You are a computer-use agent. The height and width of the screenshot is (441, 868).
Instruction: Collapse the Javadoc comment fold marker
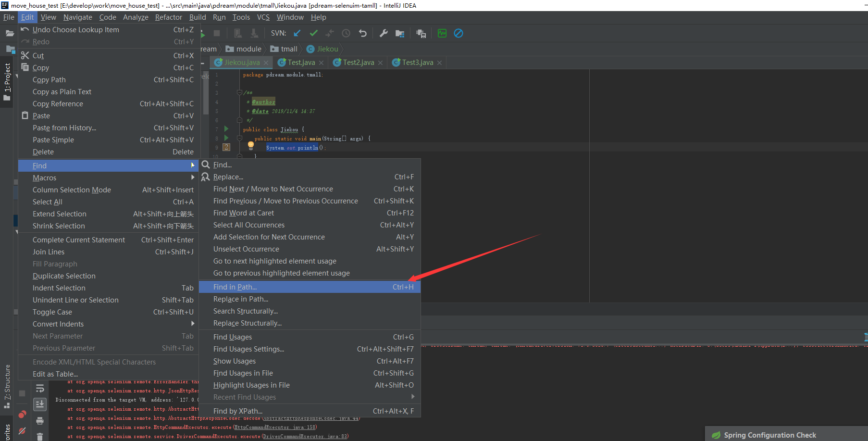click(x=239, y=92)
